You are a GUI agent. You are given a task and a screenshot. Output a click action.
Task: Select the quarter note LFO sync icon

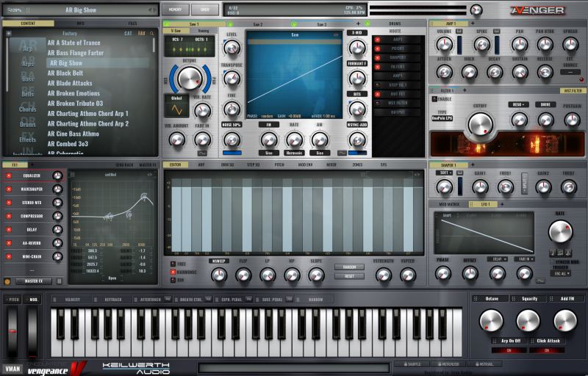pyautogui.click(x=553, y=253)
